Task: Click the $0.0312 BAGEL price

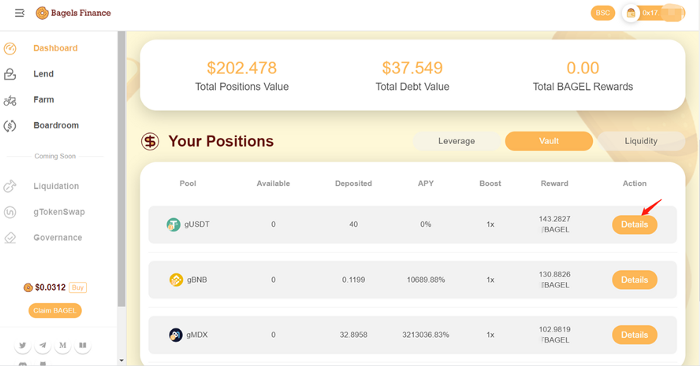Action: pyautogui.click(x=50, y=287)
